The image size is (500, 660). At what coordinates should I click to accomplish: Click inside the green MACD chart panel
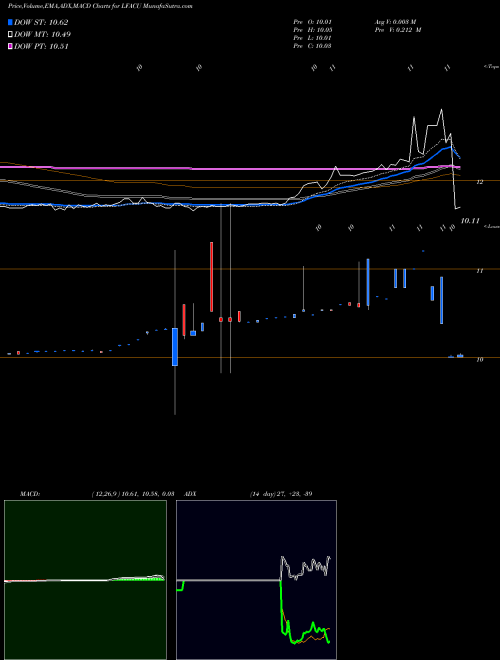(x=85, y=580)
